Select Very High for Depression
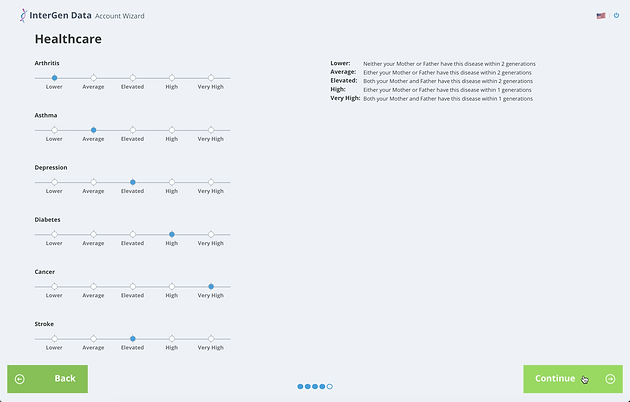 [x=211, y=182]
